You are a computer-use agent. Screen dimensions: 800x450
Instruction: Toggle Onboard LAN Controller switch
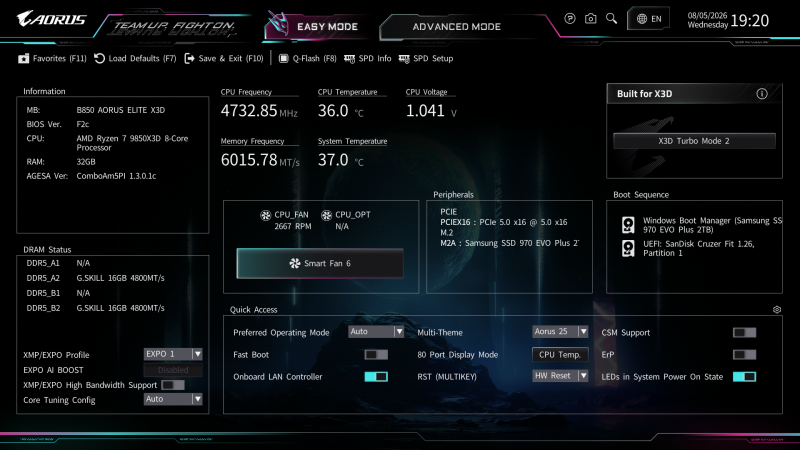tap(376, 377)
